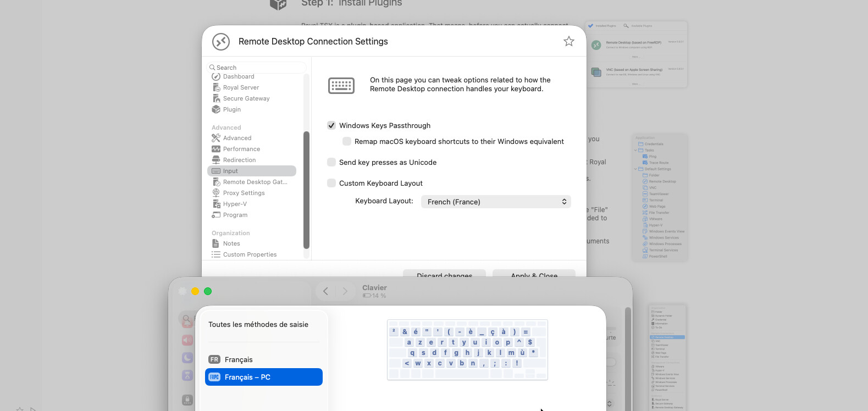Click the Search field in settings sidebar
Image resolution: width=868 pixels, height=411 pixels.
(257, 68)
